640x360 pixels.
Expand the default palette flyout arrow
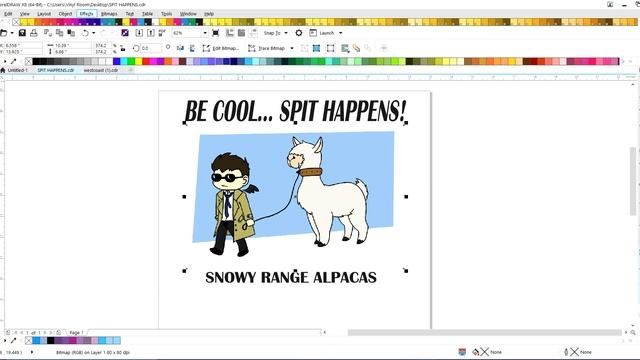[x=5, y=62]
